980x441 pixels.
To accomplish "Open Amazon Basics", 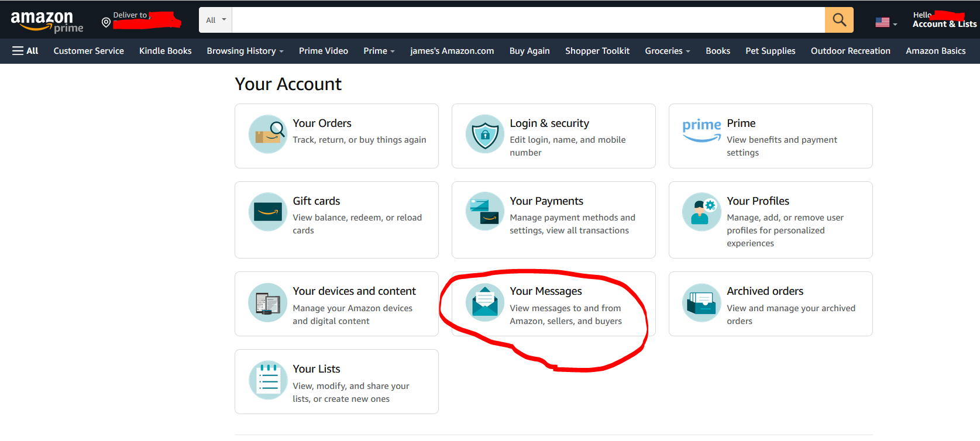I will click(936, 51).
